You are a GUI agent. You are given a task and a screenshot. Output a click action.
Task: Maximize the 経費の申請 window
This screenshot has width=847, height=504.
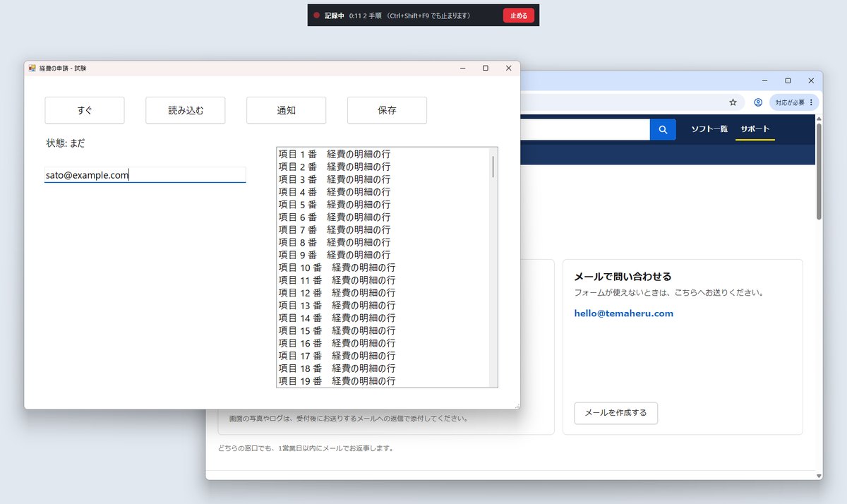(x=486, y=68)
